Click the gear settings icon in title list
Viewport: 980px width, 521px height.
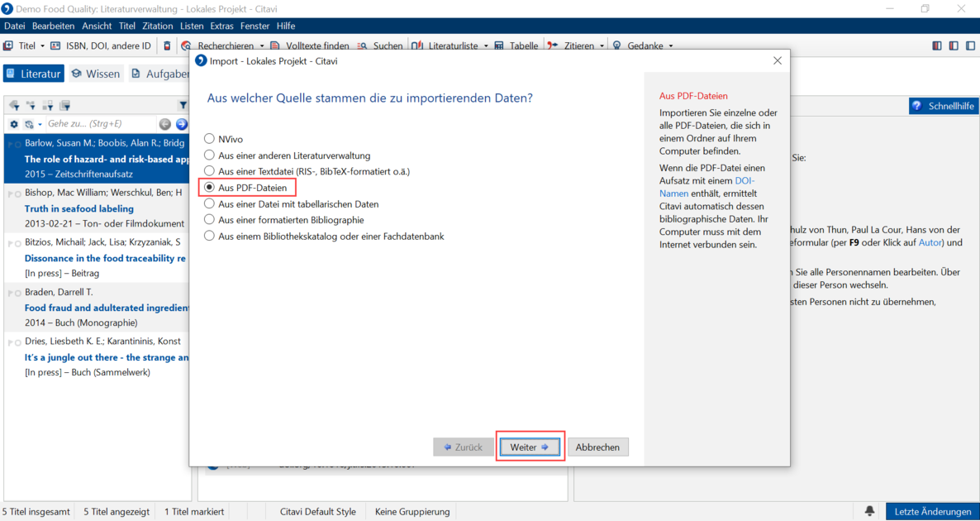pos(14,124)
